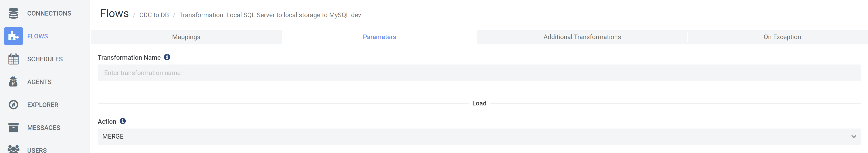
Task: Open Schedules via the calendar icon
Action: point(14,59)
